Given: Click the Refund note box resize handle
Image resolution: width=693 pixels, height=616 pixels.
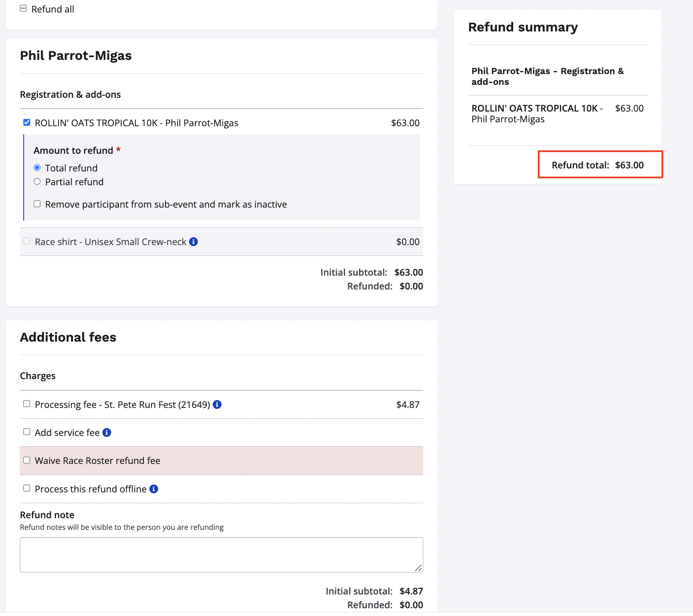Looking at the screenshot, I should (418, 568).
